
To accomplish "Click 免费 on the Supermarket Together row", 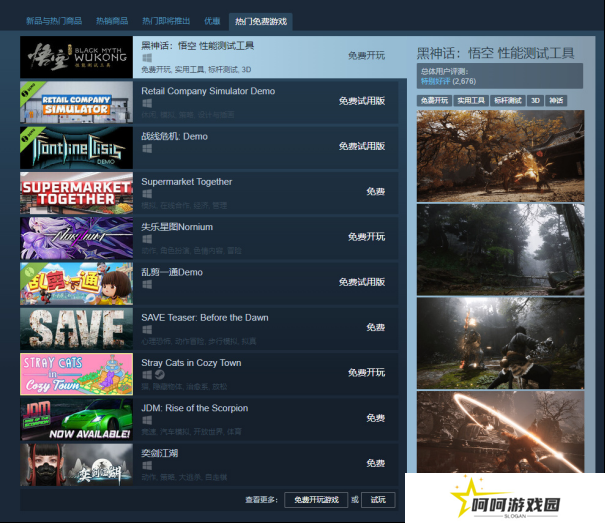I will coord(376,191).
